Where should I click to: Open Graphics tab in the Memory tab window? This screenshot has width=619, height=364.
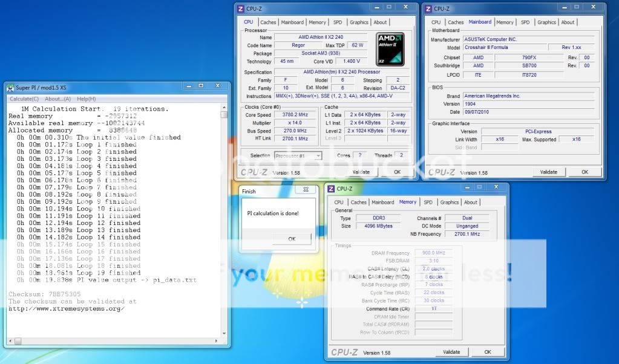449,203
